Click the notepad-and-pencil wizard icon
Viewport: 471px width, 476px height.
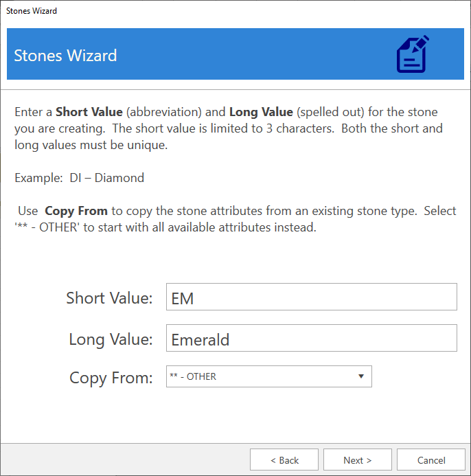[413, 54]
